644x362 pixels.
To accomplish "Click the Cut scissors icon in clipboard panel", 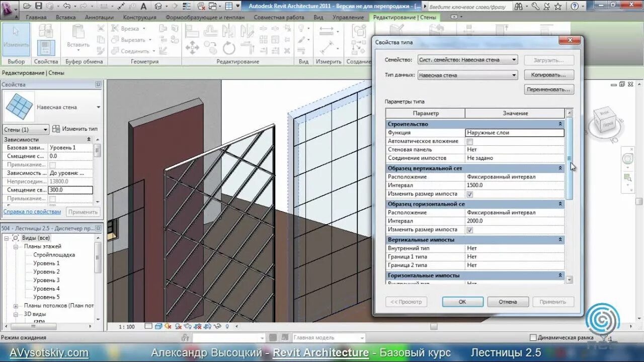I will 101,29.
